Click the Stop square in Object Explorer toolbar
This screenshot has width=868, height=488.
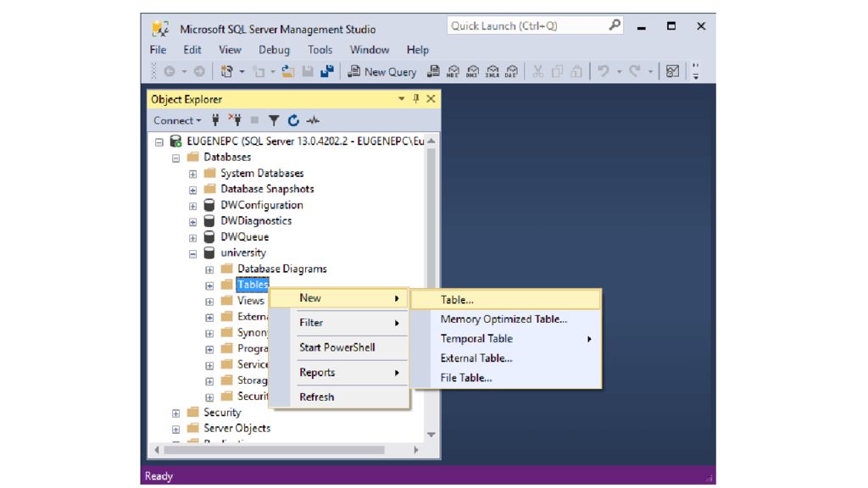(254, 120)
